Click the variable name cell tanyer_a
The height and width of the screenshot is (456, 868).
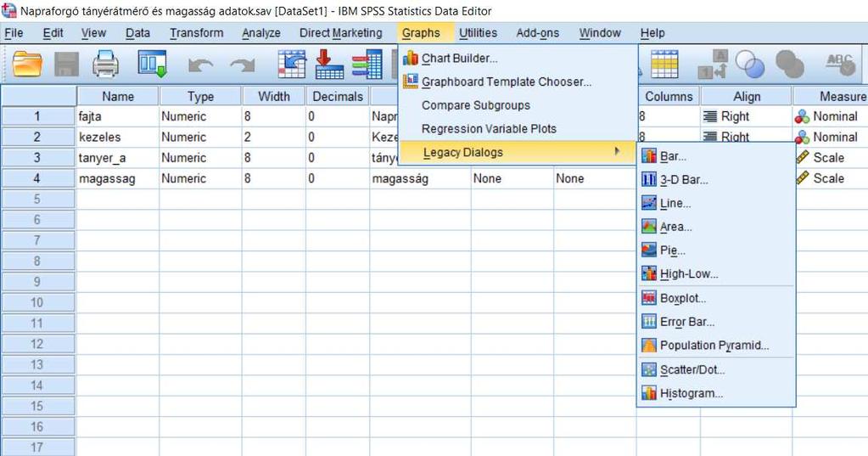tap(118, 158)
